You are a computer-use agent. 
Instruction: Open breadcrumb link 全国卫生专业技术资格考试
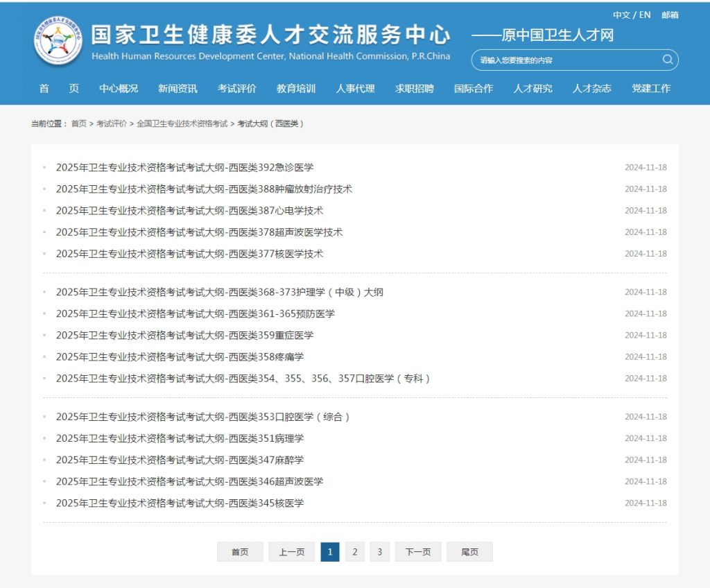182,125
